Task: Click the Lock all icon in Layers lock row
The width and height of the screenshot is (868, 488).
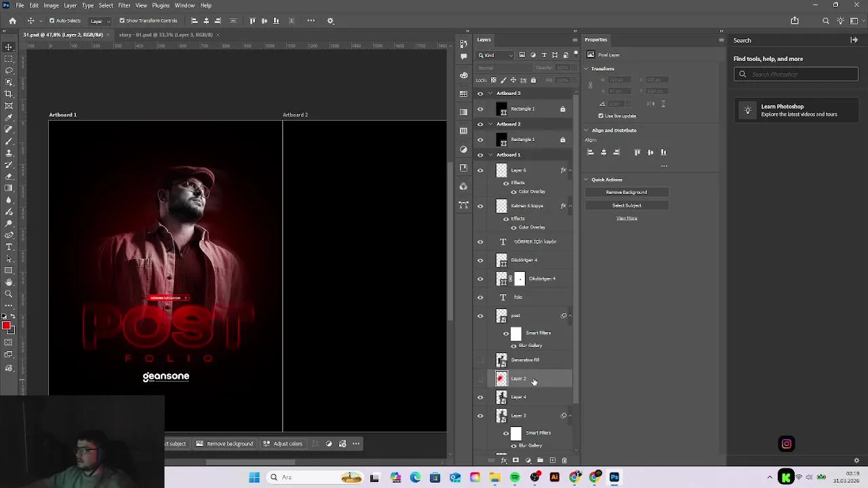Action: 533,80
